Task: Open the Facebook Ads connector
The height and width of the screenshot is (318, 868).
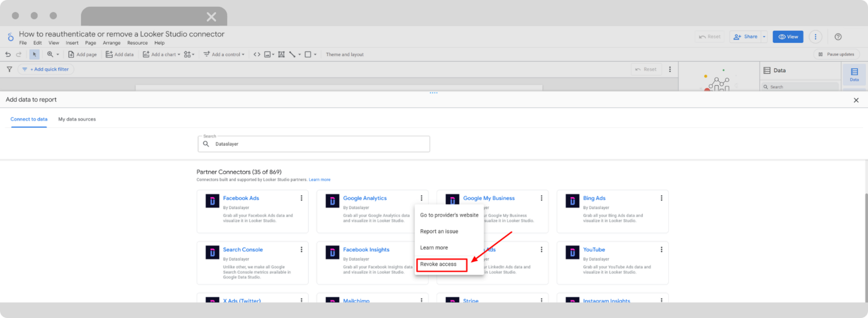Action: coord(241,198)
